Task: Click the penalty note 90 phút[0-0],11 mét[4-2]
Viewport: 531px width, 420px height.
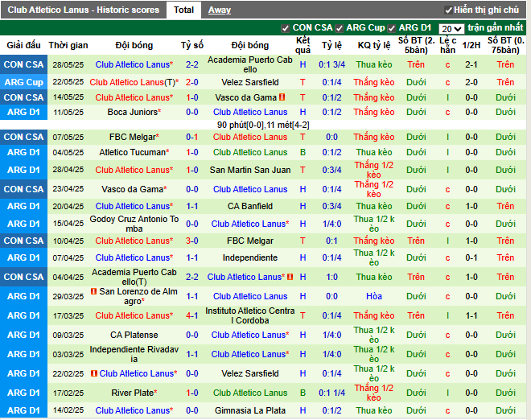Action: 263,125
